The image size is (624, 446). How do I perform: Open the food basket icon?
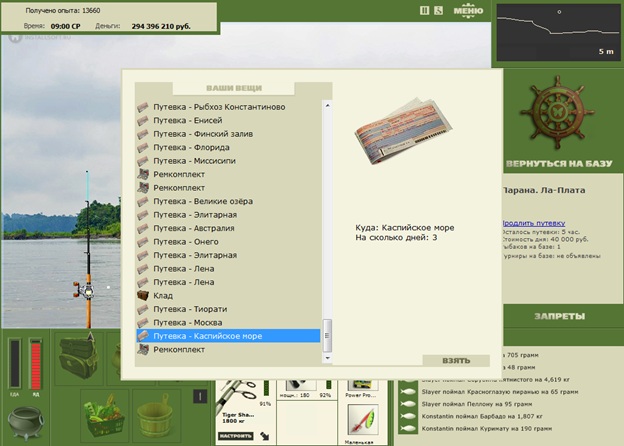pos(105,415)
